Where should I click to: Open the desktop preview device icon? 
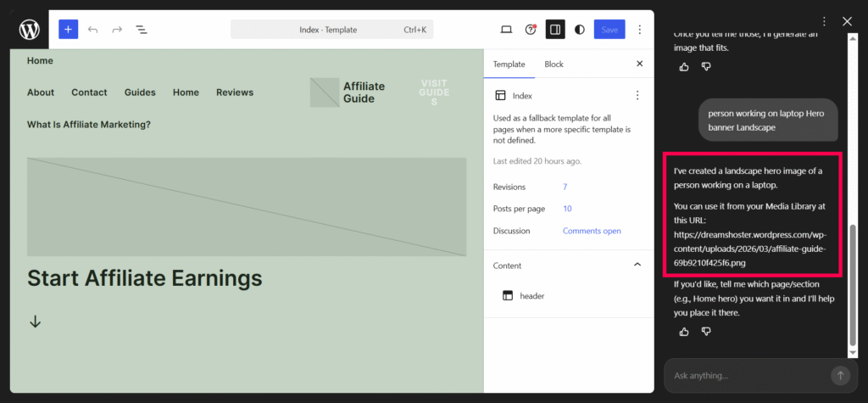506,30
